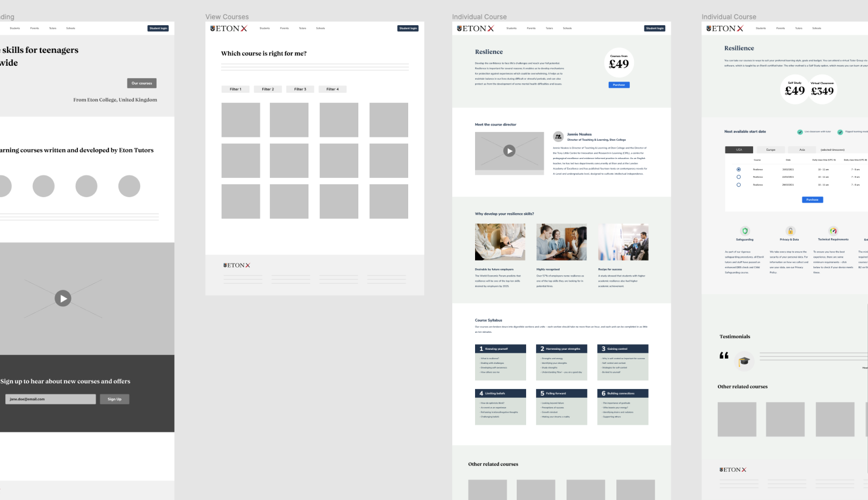Image resolution: width=868 pixels, height=500 pixels.
Task: Click the Filter 2 chip in View Courses
Action: coord(267,89)
